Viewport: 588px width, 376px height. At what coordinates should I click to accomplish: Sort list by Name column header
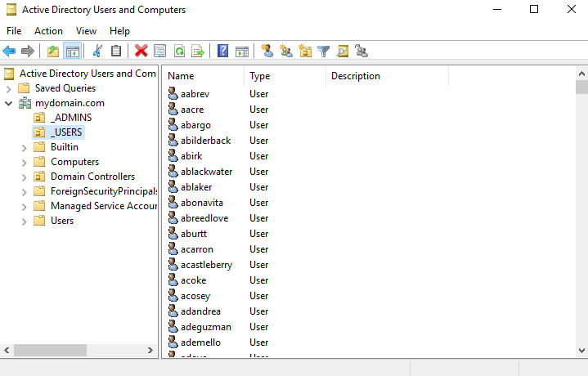[x=204, y=76]
